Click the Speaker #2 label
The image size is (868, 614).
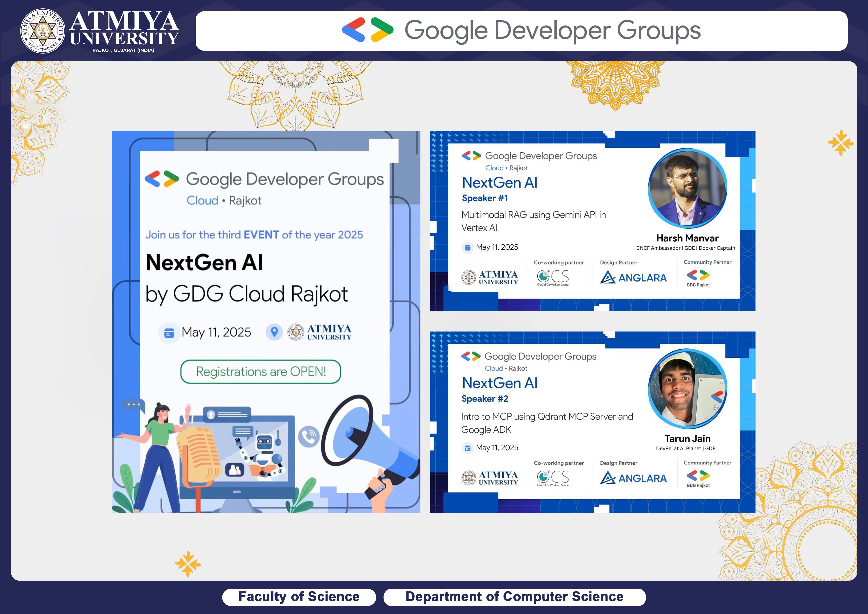[x=485, y=399]
